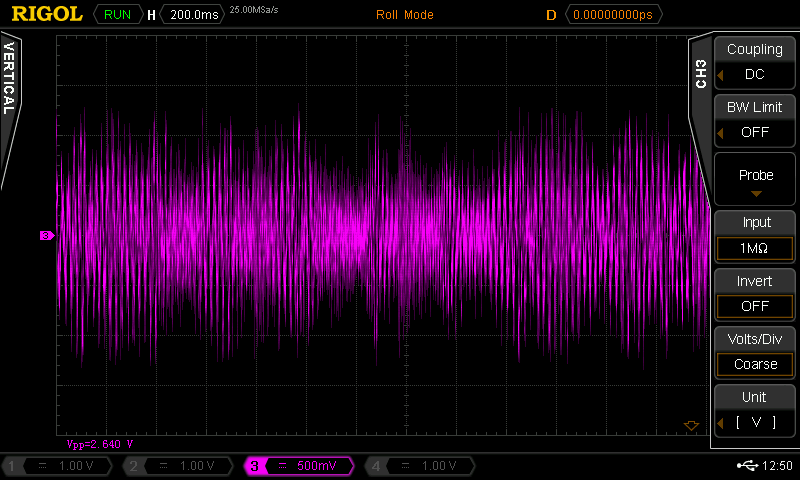
Task: Open the Coupling DC selector
Action: coord(755,63)
